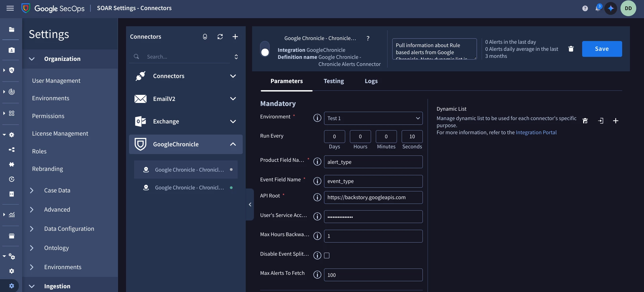Image resolution: width=644 pixels, height=292 pixels.
Task: Open the dashboards grid icon in sidebar
Action: (11, 113)
